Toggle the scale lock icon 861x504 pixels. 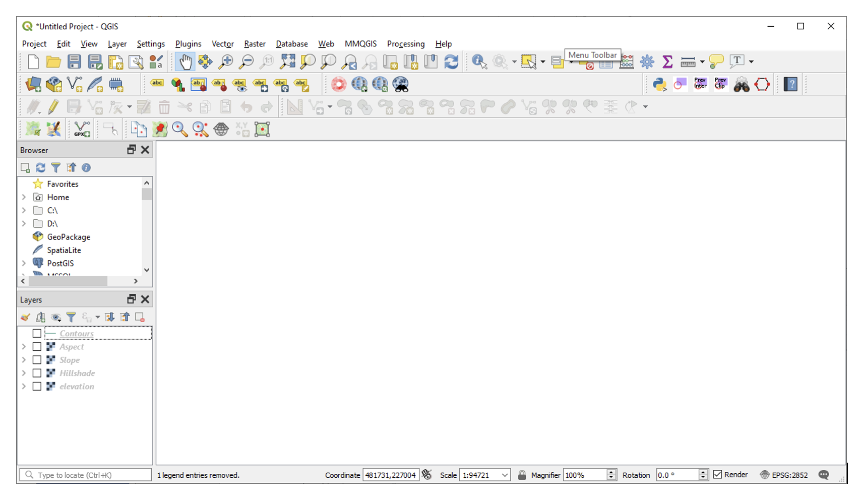pos(522,475)
